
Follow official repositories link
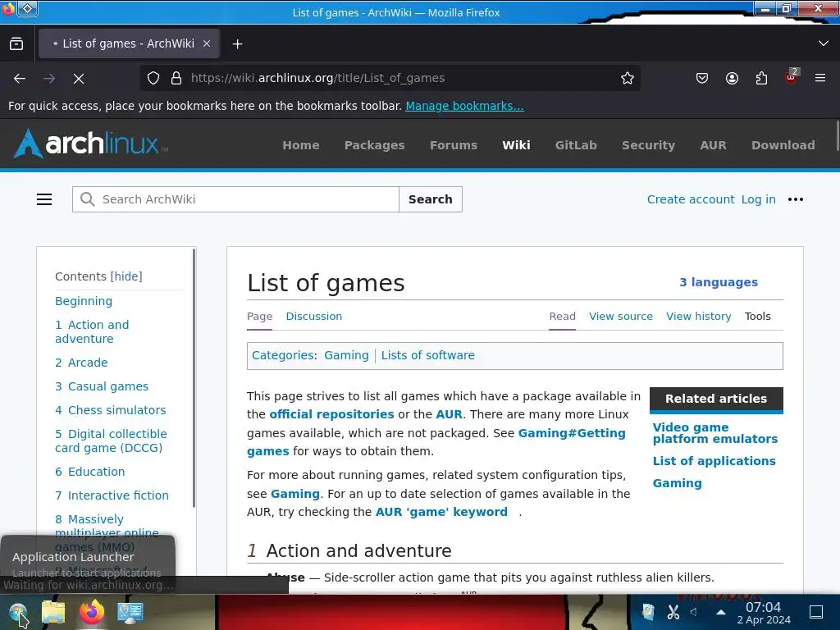[x=331, y=414]
